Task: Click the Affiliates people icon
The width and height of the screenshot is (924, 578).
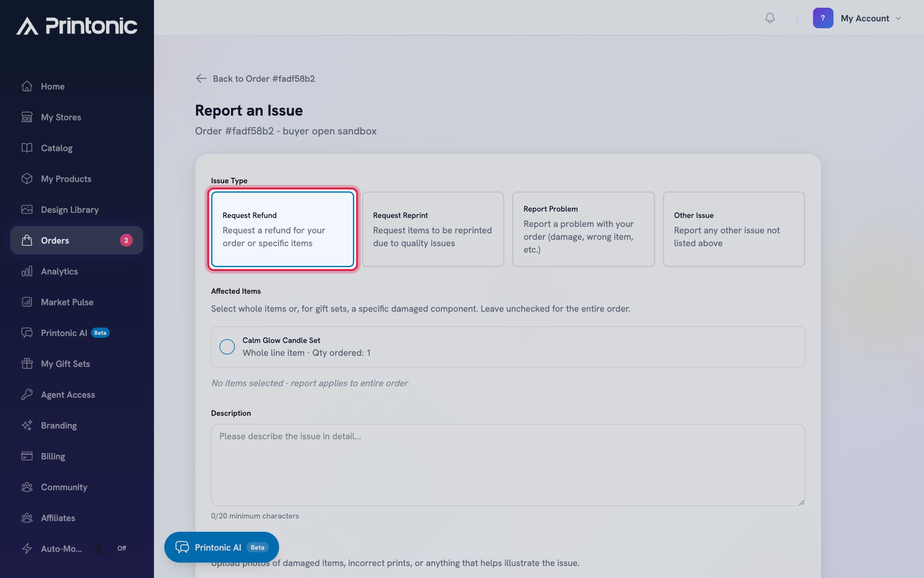Action: point(27,518)
